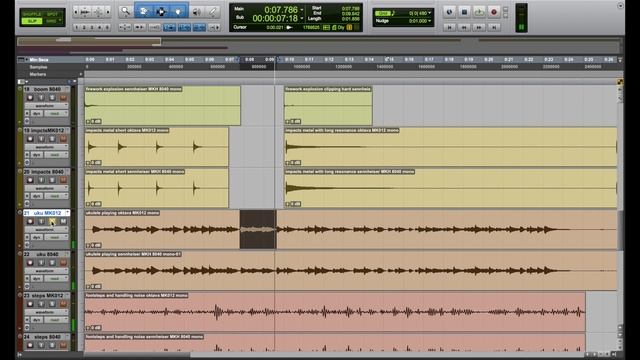Click the Record transport button

494,12
